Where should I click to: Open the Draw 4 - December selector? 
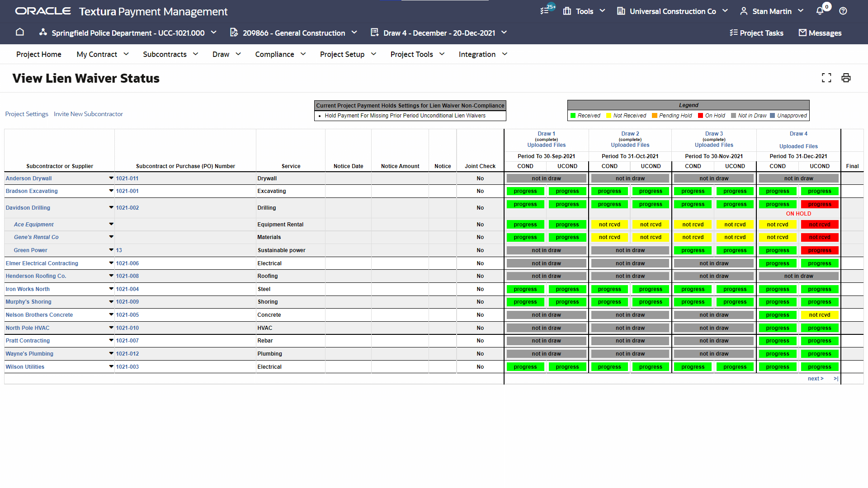439,33
